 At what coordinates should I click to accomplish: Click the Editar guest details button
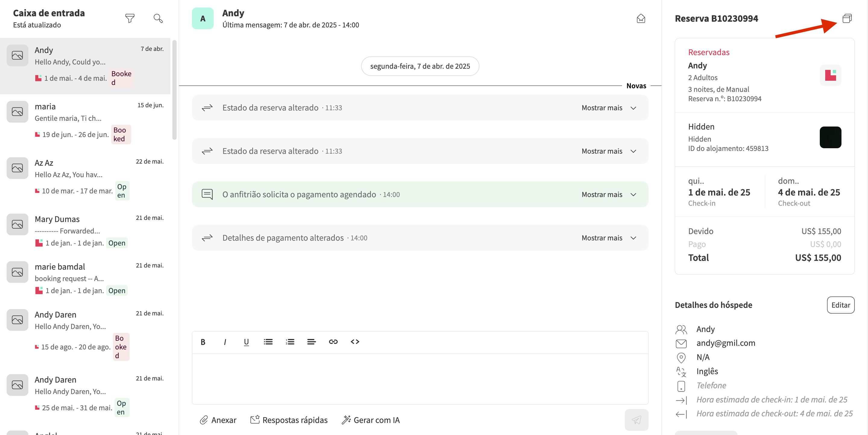point(840,305)
